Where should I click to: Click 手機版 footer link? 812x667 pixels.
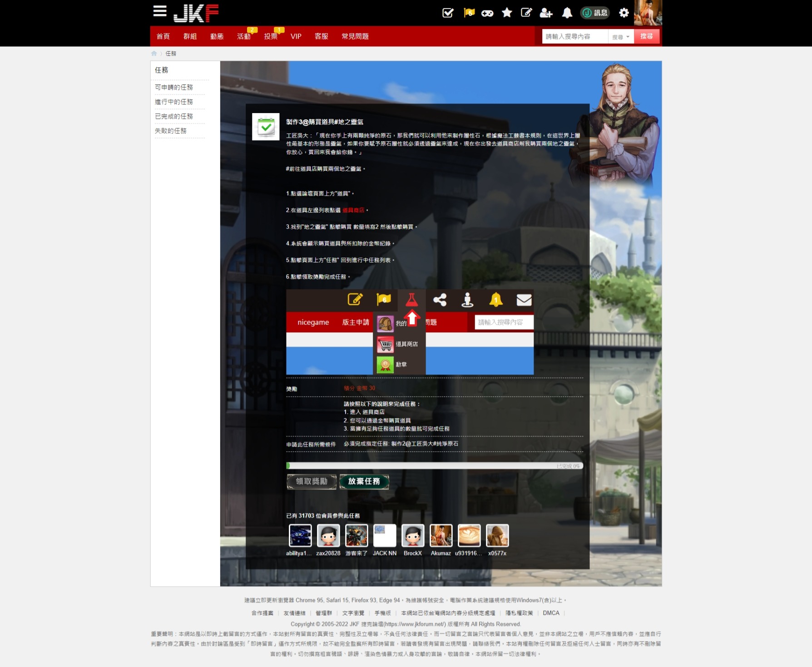[x=383, y=613]
